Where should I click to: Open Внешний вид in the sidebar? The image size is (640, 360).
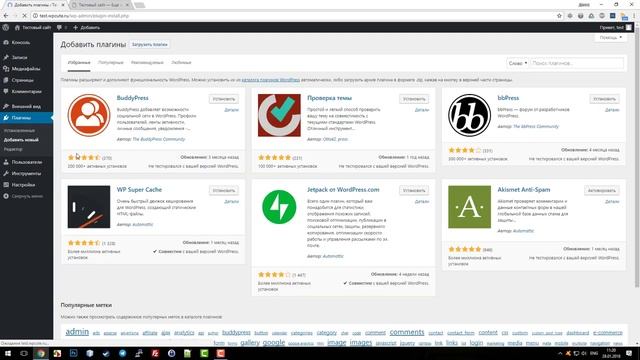[x=26, y=107]
